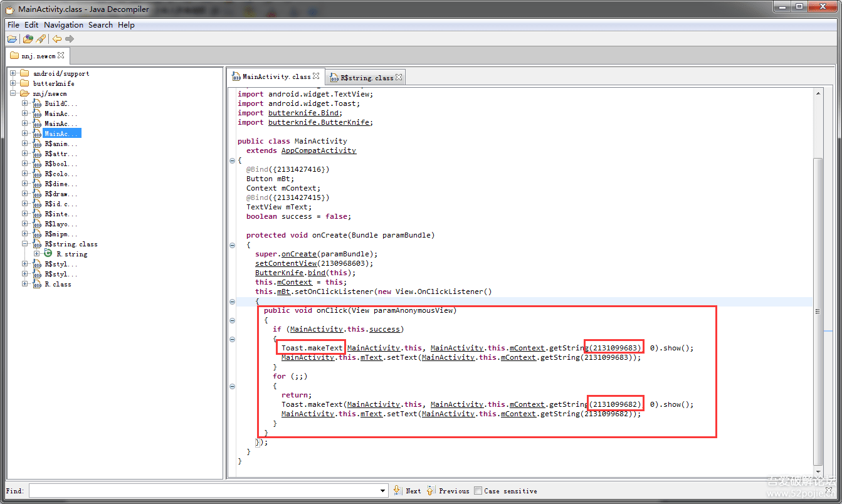Go forward with the right arrow icon

tap(70, 39)
